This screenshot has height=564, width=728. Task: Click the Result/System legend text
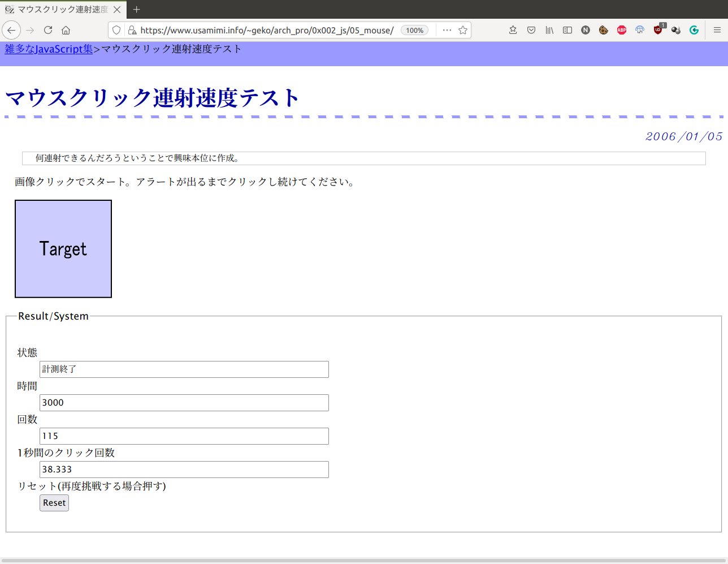[x=53, y=316]
